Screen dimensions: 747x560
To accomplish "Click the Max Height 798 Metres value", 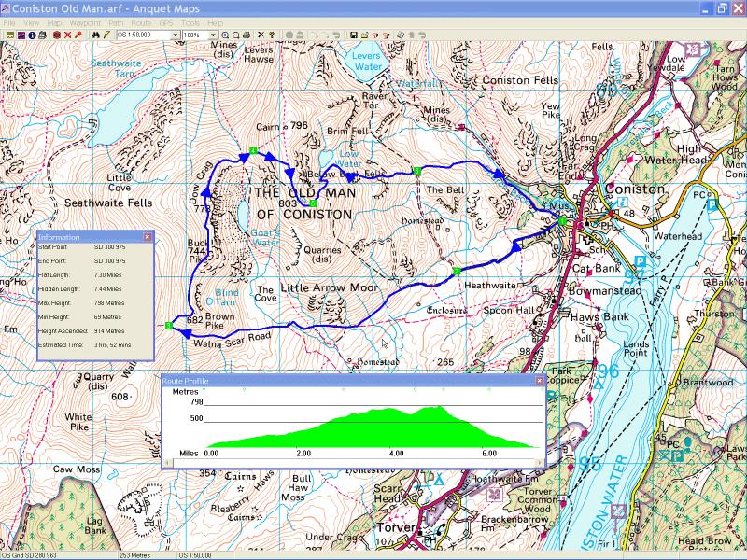I will tap(109, 302).
